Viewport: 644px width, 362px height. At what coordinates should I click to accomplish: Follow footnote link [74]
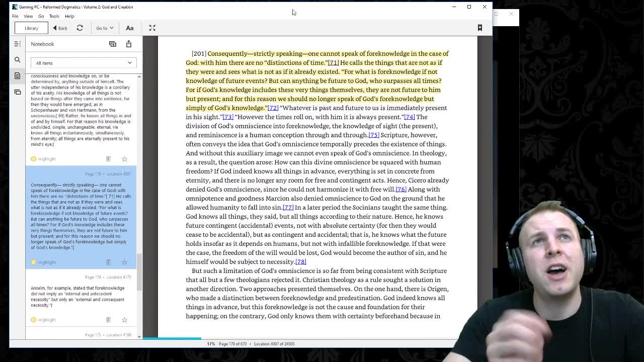[409, 117]
